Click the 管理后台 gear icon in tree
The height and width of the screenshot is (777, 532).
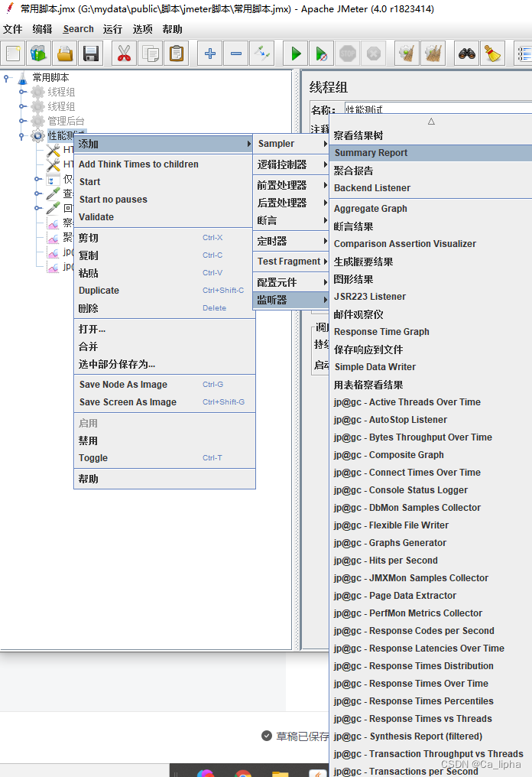coord(37,120)
